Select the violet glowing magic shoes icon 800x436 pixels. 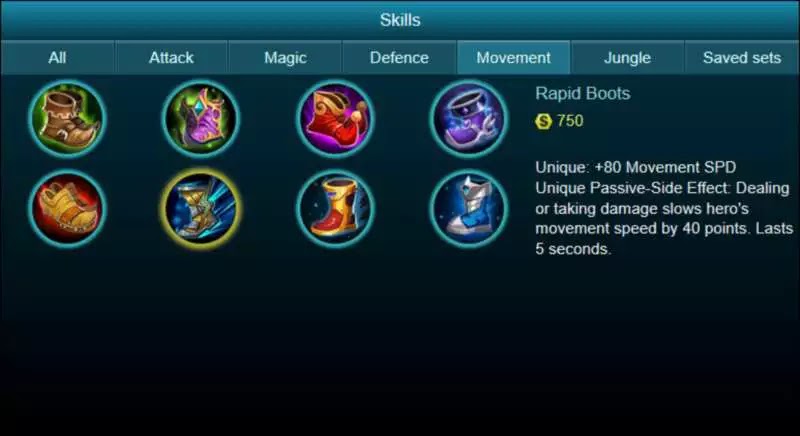pyautogui.click(x=468, y=119)
